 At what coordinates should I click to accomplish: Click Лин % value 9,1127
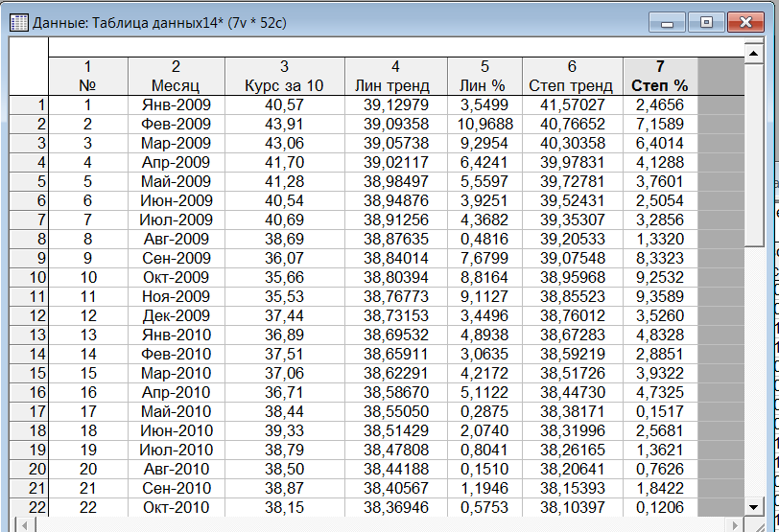point(484,297)
